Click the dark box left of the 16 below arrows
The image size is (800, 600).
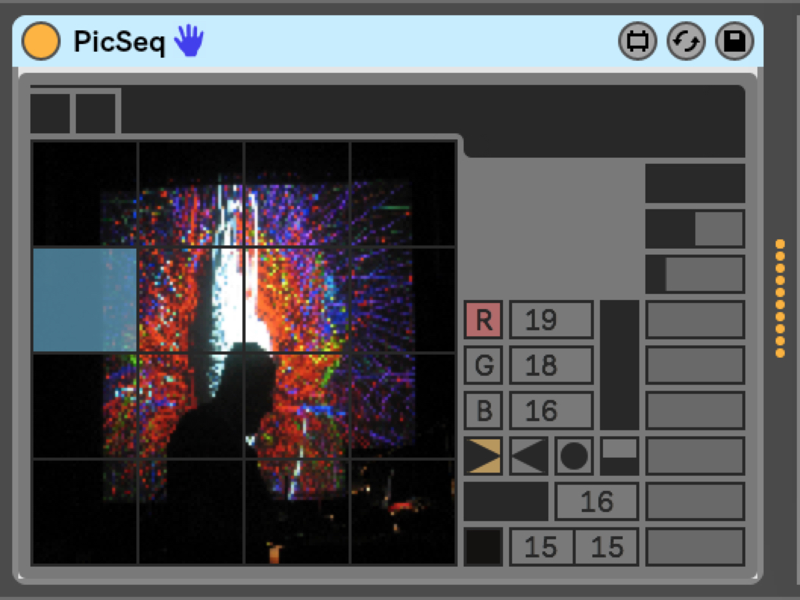pyautogui.click(x=506, y=502)
